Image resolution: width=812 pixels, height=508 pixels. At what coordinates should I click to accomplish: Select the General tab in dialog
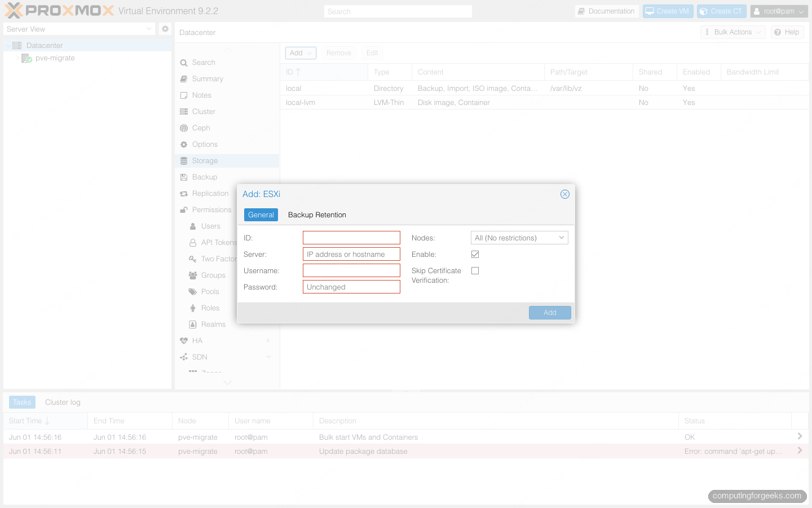[261, 215]
